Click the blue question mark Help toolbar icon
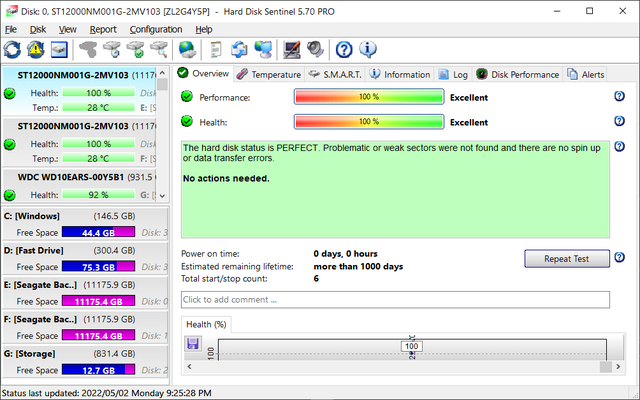Viewport: 640px width, 400px height. 344,49
